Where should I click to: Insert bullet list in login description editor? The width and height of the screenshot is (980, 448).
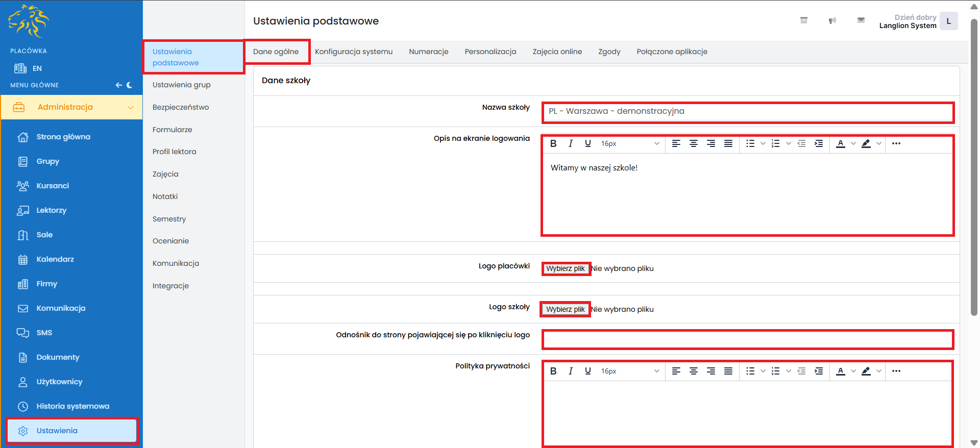(x=750, y=144)
